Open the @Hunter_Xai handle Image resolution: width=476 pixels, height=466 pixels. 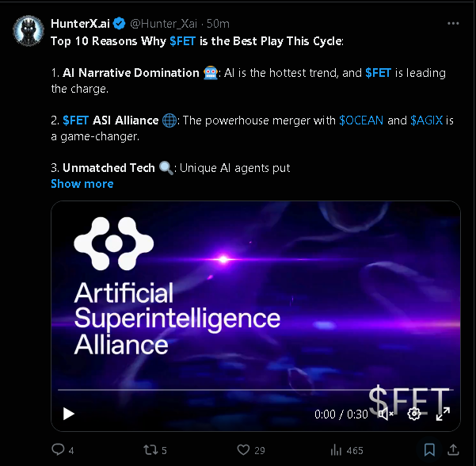(164, 24)
